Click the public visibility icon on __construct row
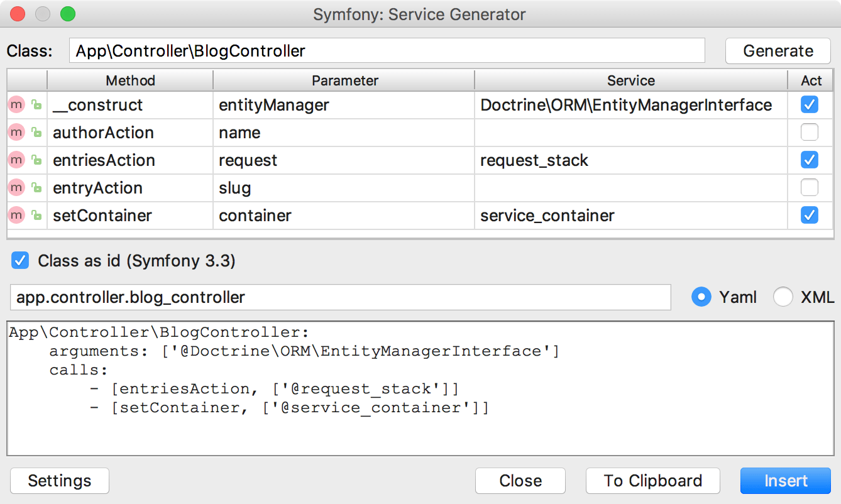Image resolution: width=841 pixels, height=504 pixels. (35, 104)
